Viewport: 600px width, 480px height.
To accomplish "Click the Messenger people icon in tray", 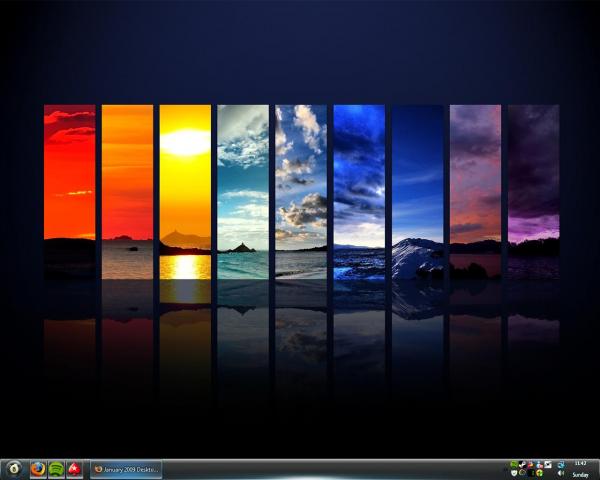I will click(x=539, y=464).
